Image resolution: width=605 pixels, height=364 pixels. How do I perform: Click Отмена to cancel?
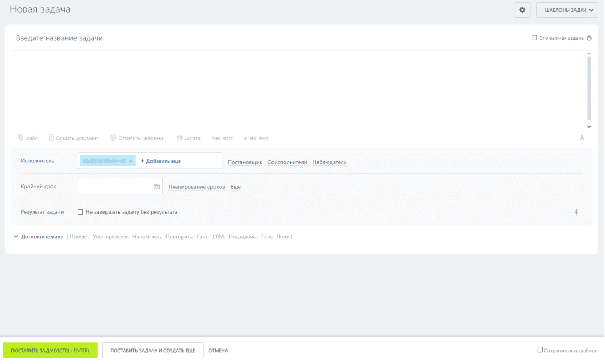tap(218, 351)
